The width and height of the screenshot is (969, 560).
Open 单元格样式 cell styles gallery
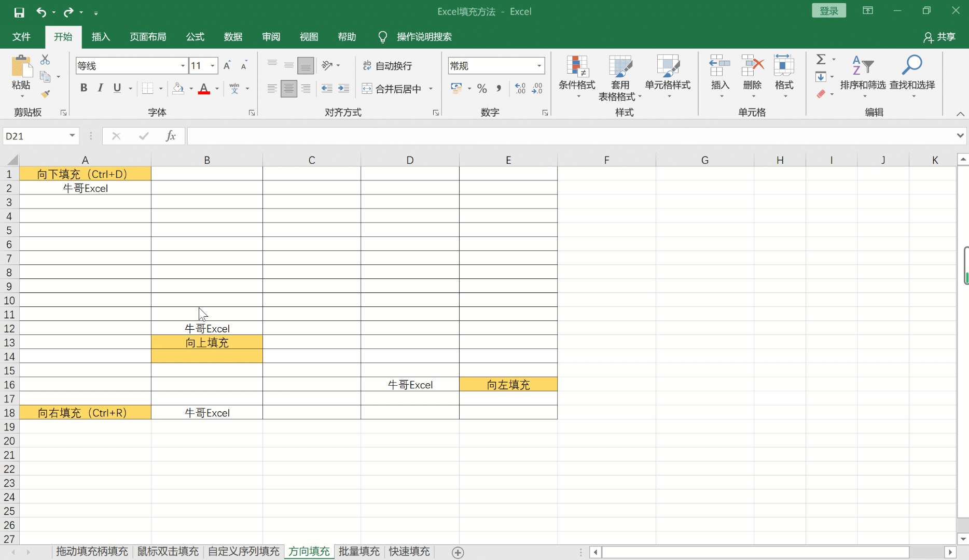point(668,78)
